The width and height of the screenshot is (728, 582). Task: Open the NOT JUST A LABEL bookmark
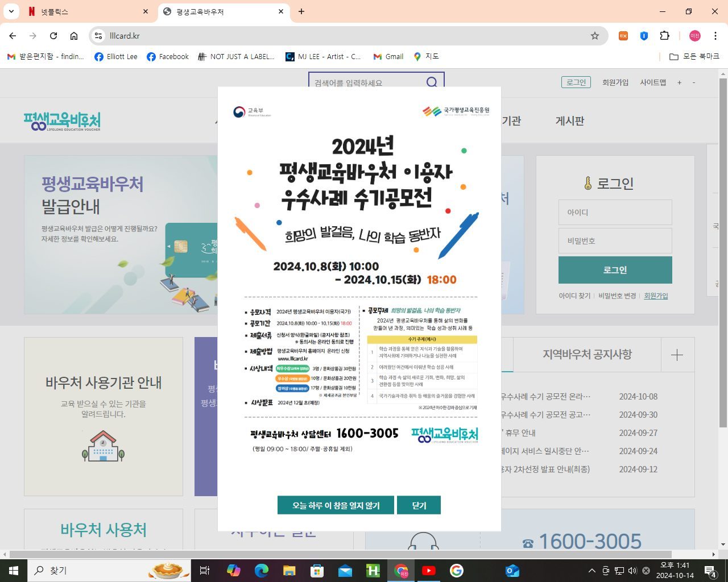(x=236, y=57)
